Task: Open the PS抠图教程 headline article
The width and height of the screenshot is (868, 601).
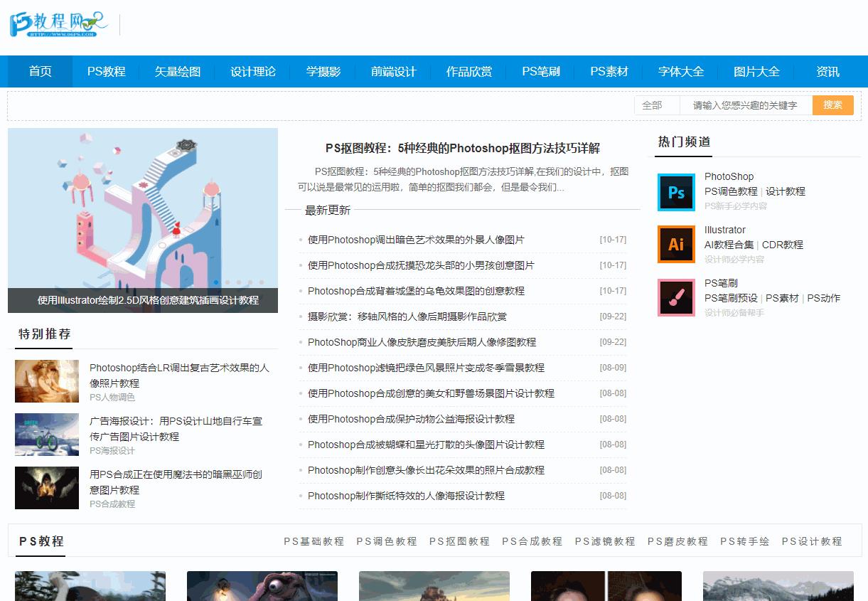Action: tap(463, 148)
